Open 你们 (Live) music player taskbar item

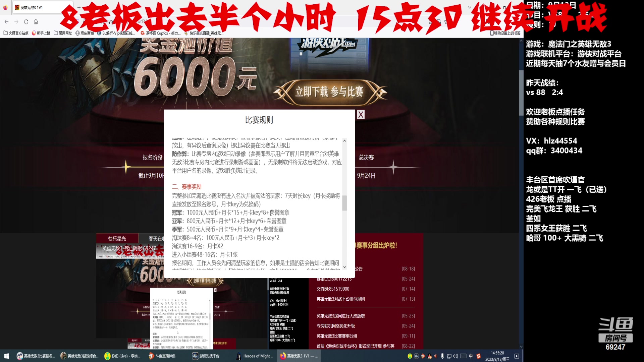click(123, 356)
